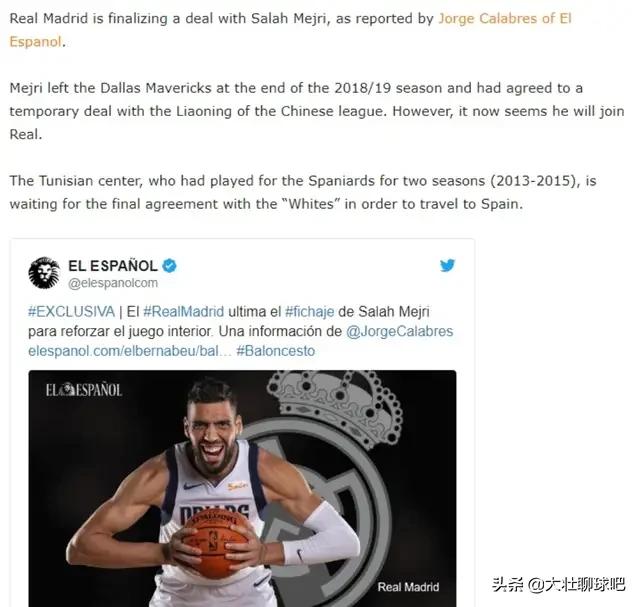Open the @elespanolcom handle
This screenshot has width=640, height=607.
pos(113,283)
